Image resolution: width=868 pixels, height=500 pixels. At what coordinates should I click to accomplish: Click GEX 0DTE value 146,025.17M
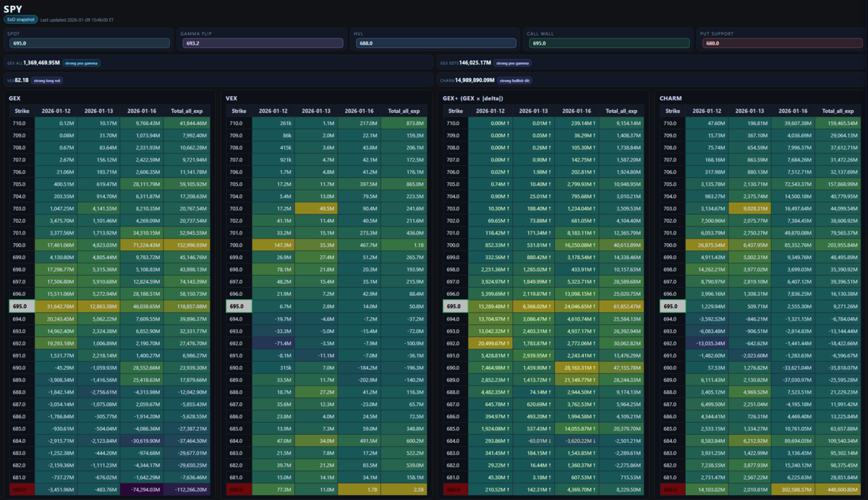[475, 63]
